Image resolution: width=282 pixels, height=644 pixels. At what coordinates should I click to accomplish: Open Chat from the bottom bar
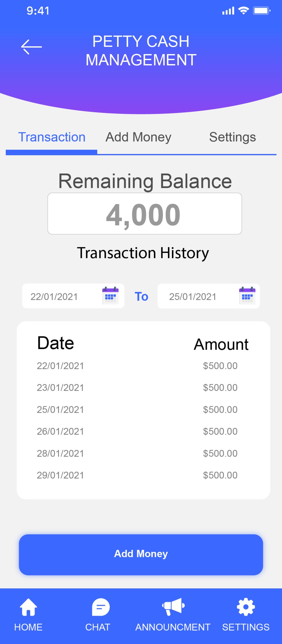[100, 614]
